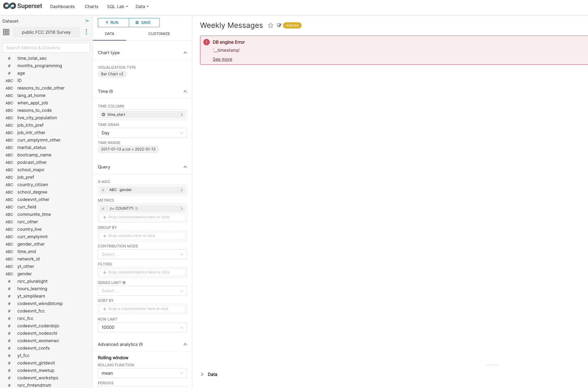The width and height of the screenshot is (588, 388).
Task: Open the gender X-Axis column arrow
Action: click(182, 190)
